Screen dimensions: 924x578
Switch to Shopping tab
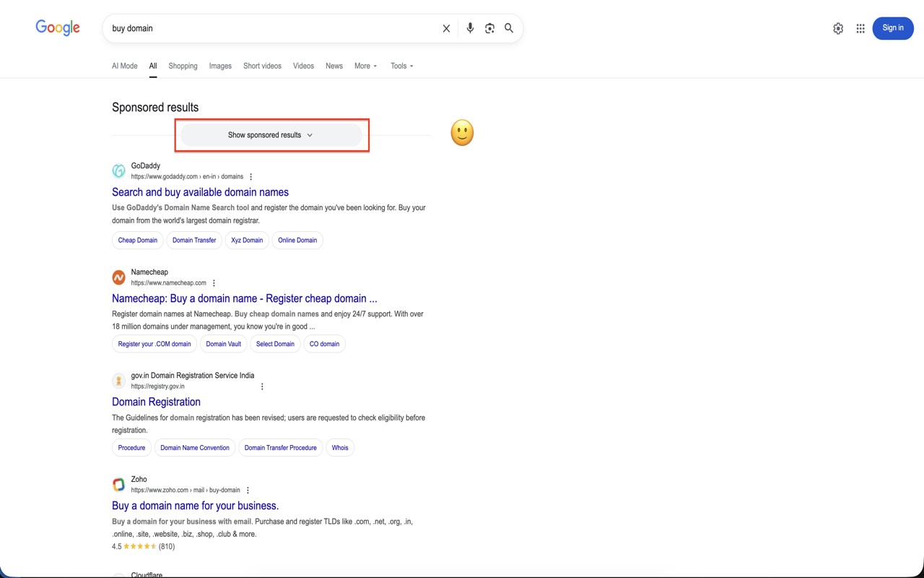point(183,66)
